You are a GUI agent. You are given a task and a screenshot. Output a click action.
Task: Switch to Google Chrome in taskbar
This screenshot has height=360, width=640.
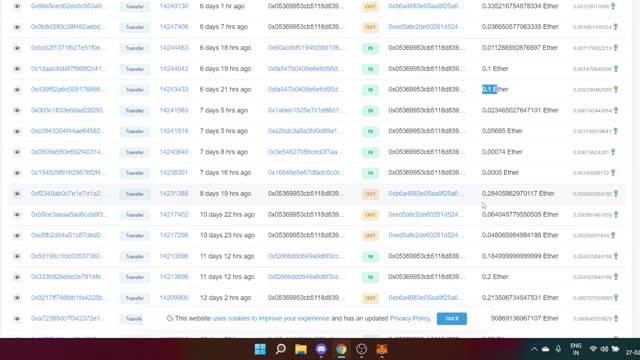pos(341,349)
